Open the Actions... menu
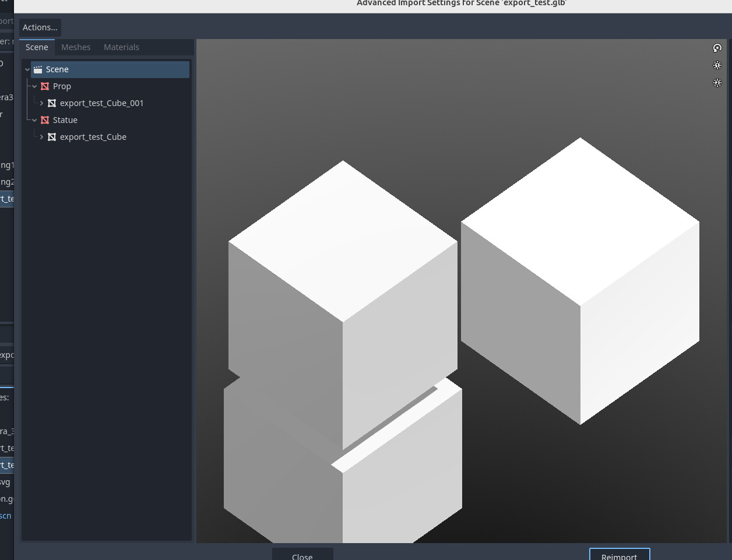Viewport: 732px width, 560px height. pos(40,27)
